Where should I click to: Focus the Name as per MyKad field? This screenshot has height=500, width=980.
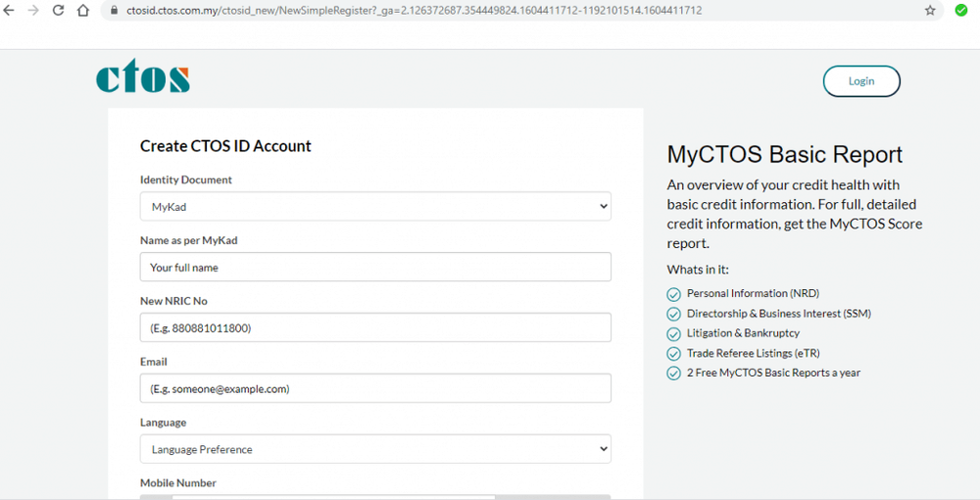[x=375, y=267]
